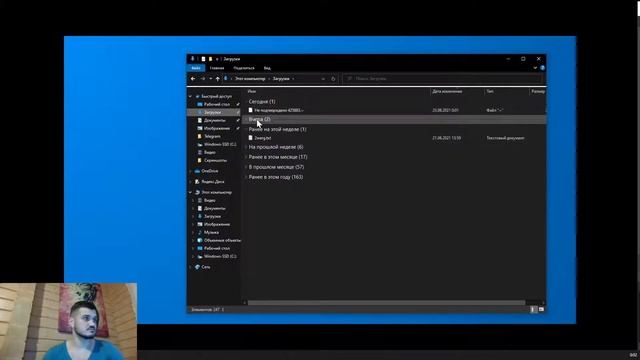Switch to details view in status bar
Viewport: 640px width, 360px height.
pyautogui.click(x=533, y=310)
